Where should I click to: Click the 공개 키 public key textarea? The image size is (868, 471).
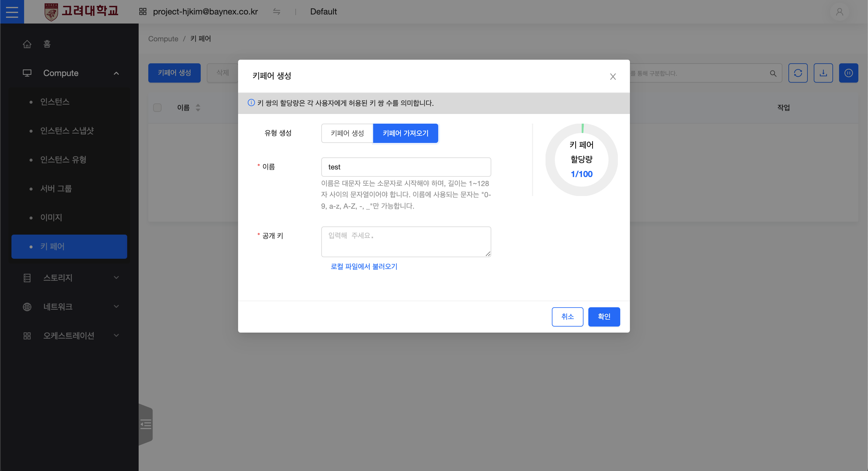coord(406,242)
